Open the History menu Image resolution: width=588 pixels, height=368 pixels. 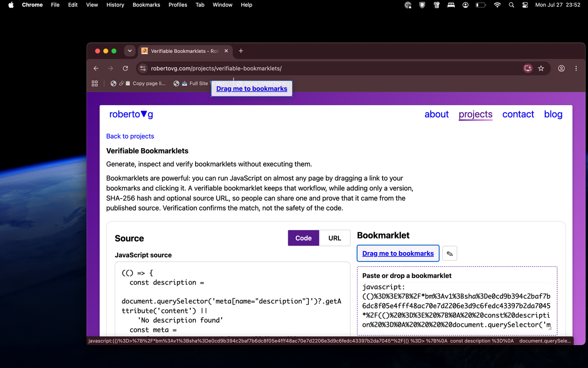click(x=115, y=5)
